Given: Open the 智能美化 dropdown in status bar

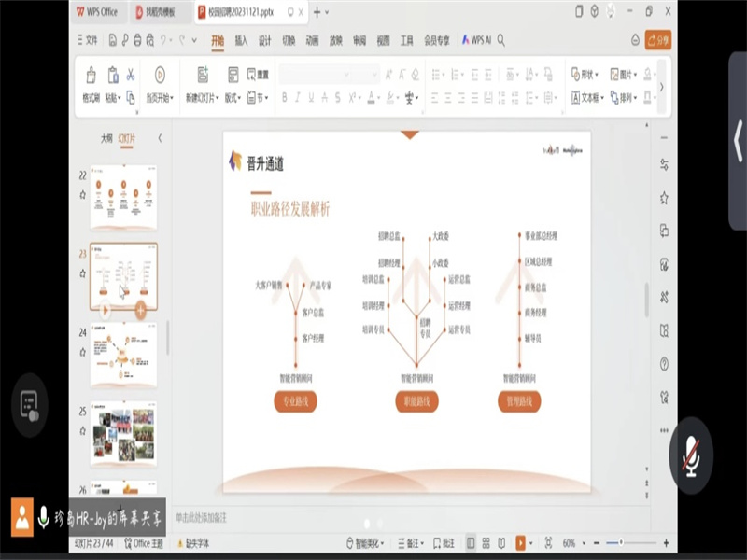Looking at the screenshot, I should [365, 542].
